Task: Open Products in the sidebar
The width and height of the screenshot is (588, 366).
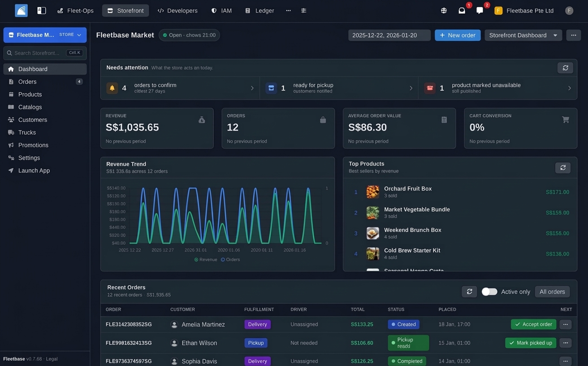Action: coord(45,94)
